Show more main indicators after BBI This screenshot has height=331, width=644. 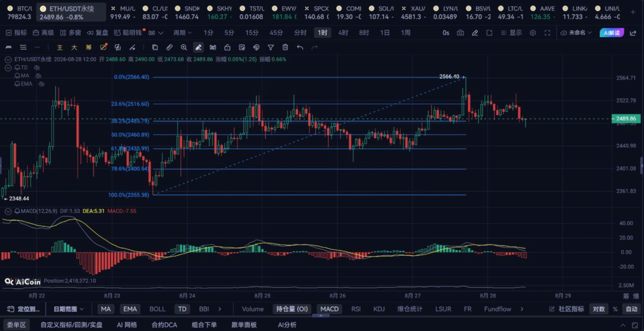pos(220,309)
